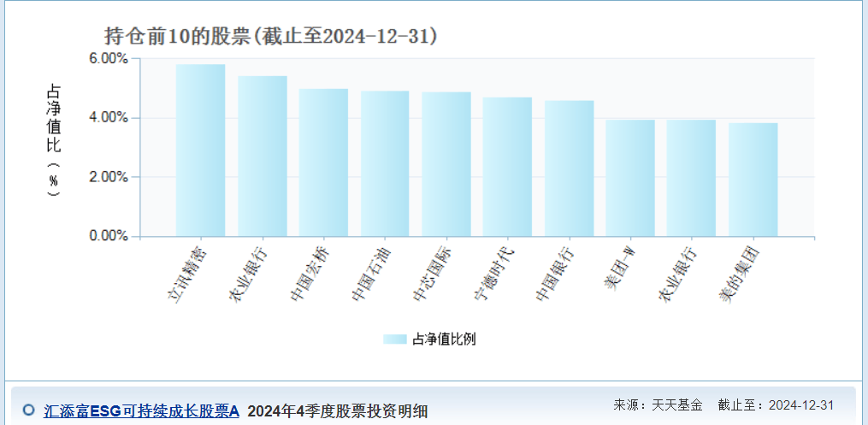Click the 中国石油 bar in the chart
Screen dimensions: 868x425
coord(385,163)
